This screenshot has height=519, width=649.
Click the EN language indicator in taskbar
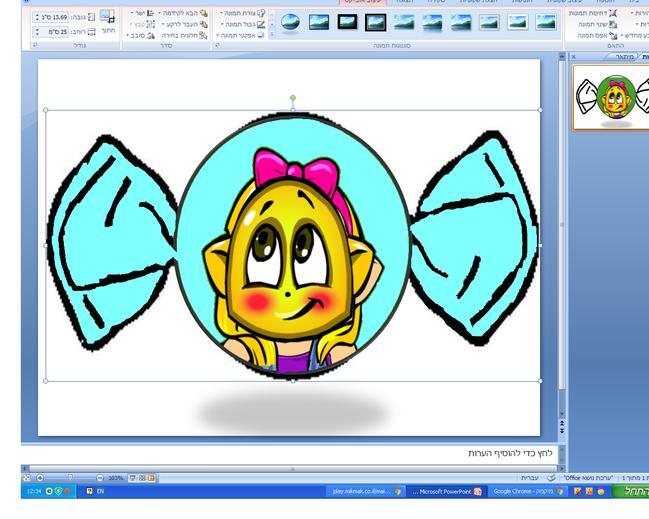[100, 492]
